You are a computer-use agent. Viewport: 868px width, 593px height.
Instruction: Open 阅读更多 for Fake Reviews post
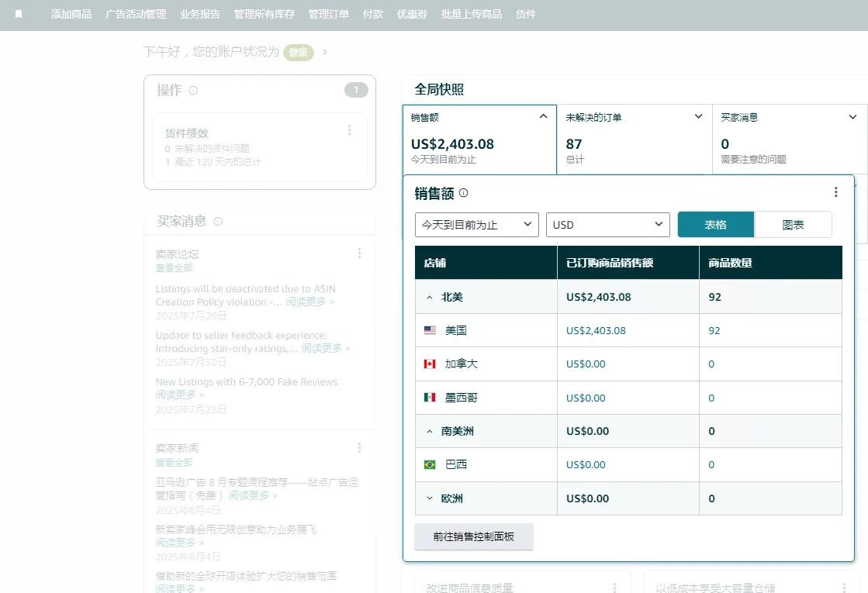[x=179, y=395]
